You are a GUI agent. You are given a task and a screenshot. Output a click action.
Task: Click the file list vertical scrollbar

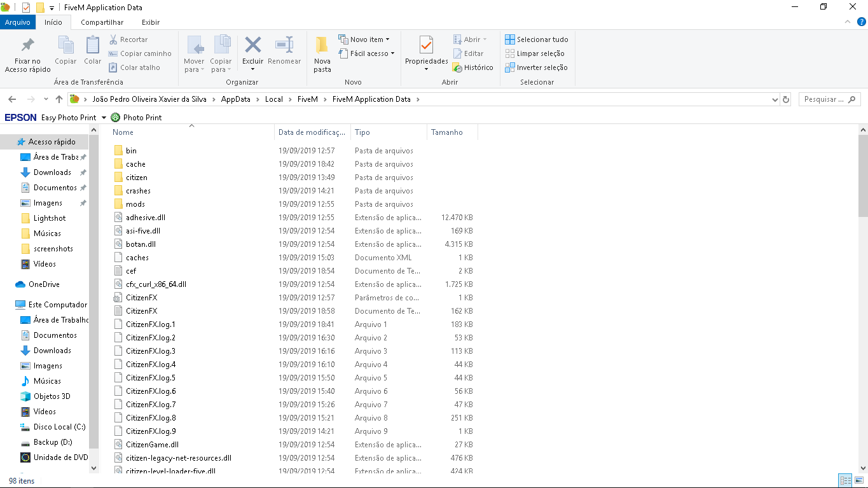(x=863, y=176)
